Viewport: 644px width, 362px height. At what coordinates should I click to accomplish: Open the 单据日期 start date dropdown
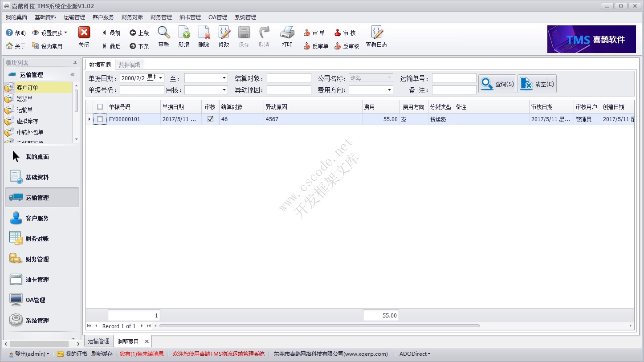point(160,78)
